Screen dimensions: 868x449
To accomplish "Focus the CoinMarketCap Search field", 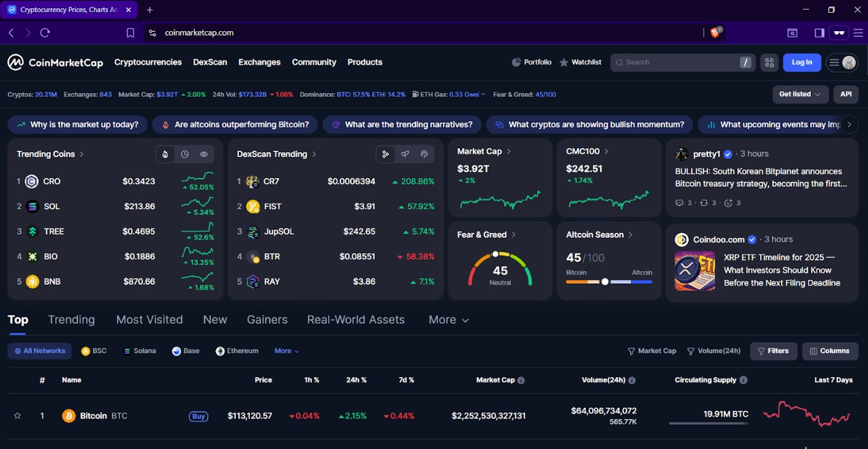I will 682,62.
